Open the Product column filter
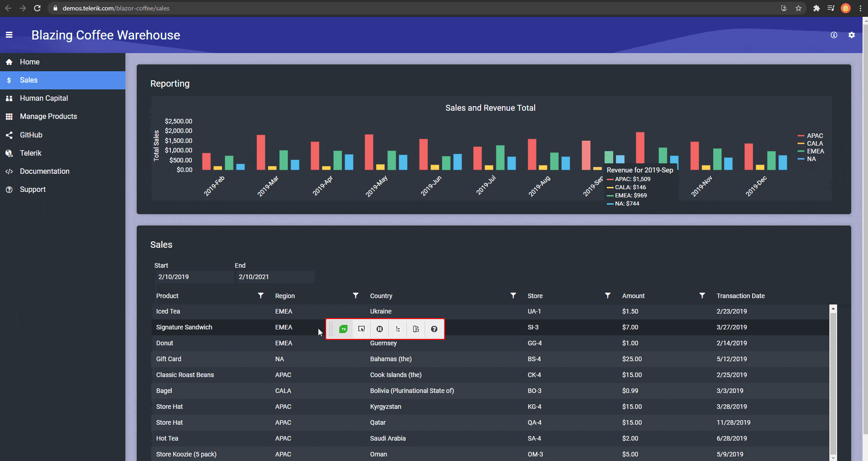868x461 pixels. pos(261,295)
